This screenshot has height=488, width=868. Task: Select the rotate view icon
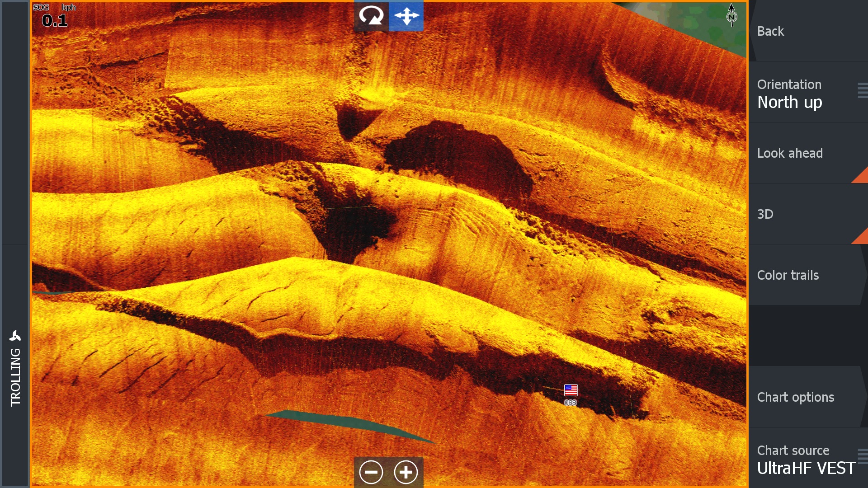371,16
